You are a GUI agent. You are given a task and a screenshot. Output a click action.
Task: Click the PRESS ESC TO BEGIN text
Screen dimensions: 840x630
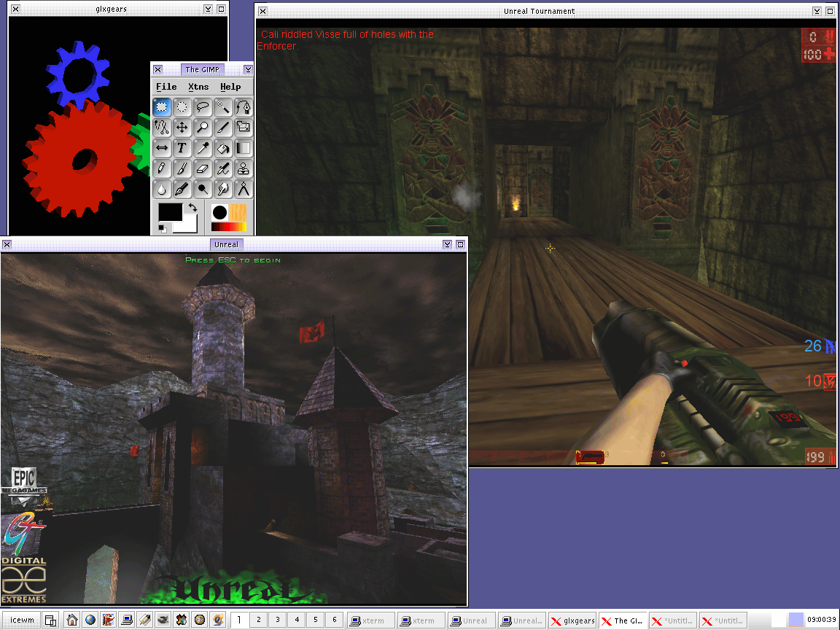(x=233, y=260)
